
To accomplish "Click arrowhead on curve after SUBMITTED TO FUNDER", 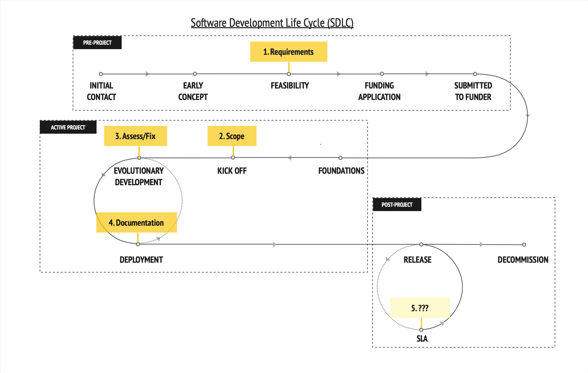I will [x=528, y=116].
